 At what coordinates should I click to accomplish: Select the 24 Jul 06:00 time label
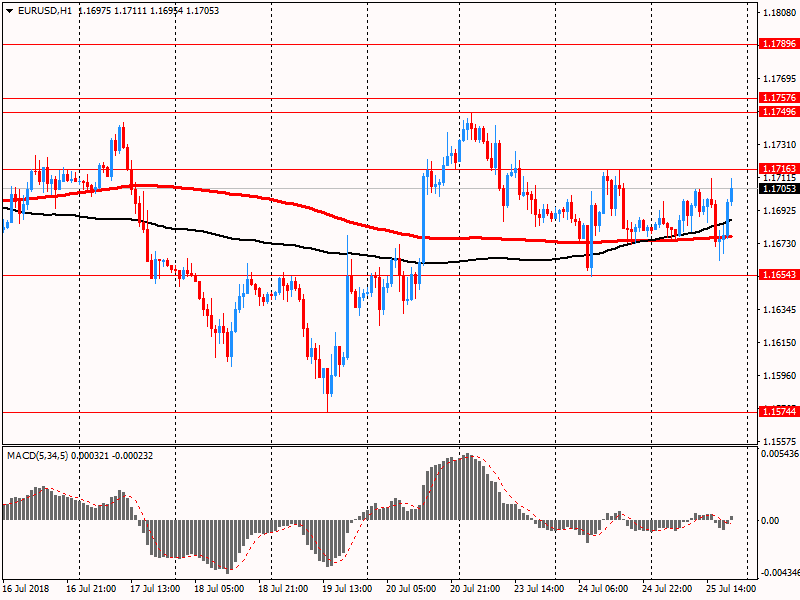click(603, 588)
